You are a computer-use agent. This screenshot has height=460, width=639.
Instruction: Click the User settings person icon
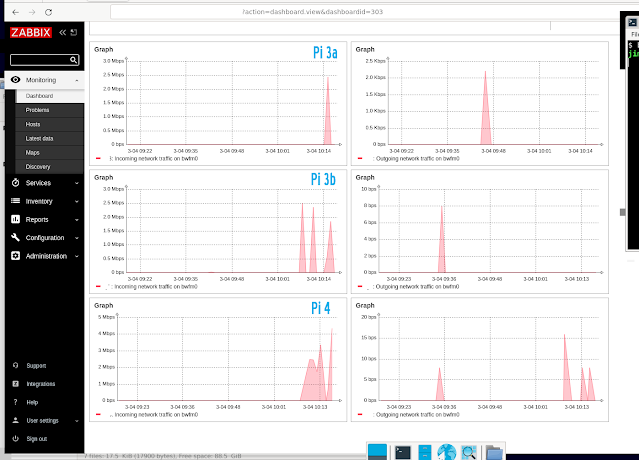(15, 420)
